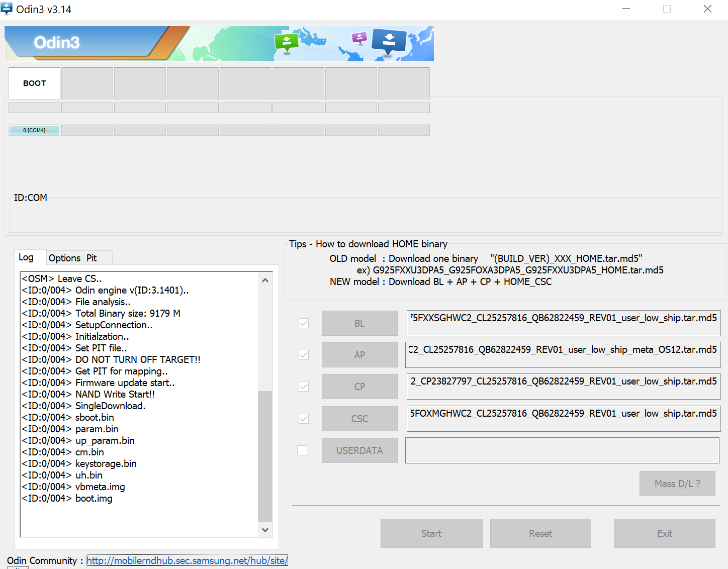This screenshot has width=728, height=569.
Task: Click log line 'sboot.bin'
Action: [68, 417]
